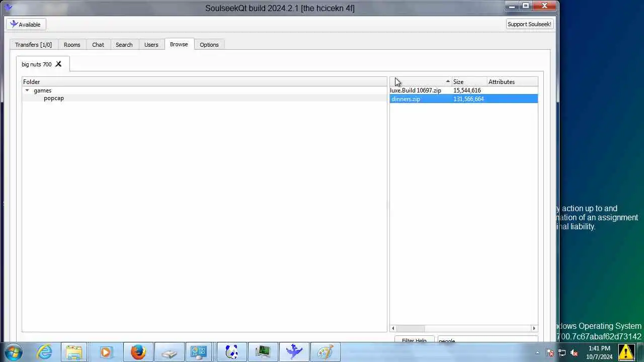
Task: Click the file list horizontal scrollbar thumb
Action: point(411,328)
